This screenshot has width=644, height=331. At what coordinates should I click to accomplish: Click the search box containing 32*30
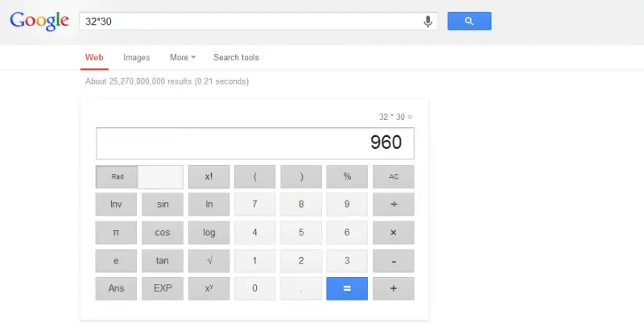point(250,22)
